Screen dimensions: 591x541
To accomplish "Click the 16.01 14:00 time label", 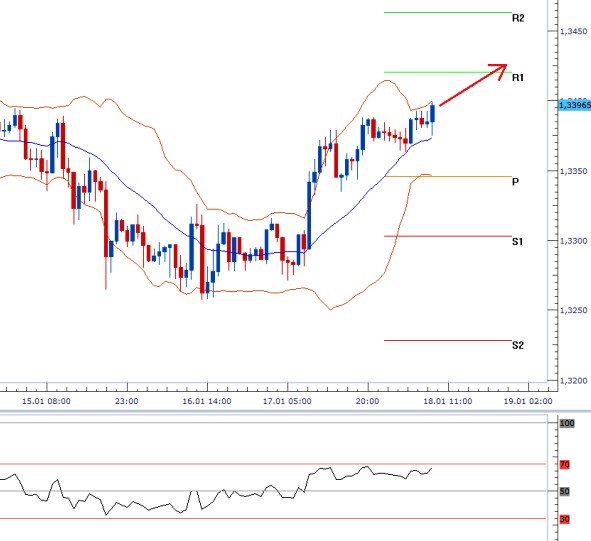I will (x=207, y=401).
